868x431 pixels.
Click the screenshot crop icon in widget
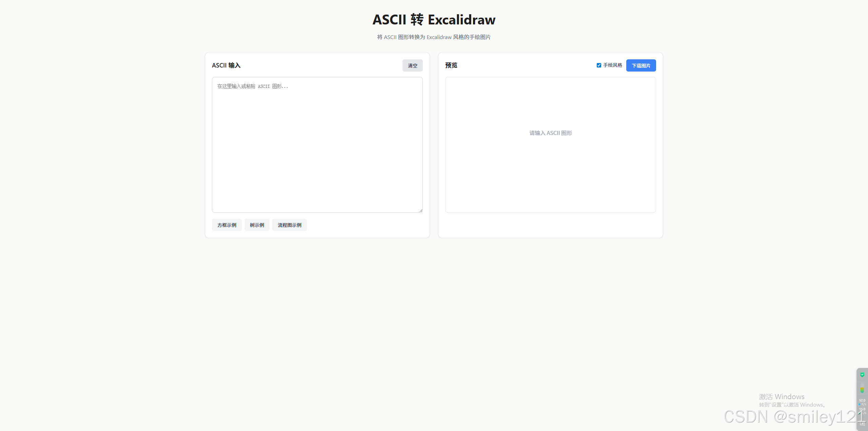862,423
